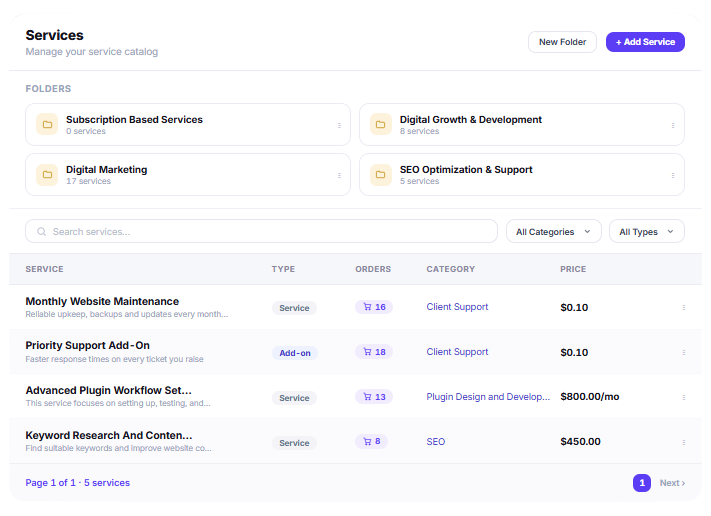Screen dimensions: 711x516
Task: Go to page 1 in pagination
Action: coord(642,483)
